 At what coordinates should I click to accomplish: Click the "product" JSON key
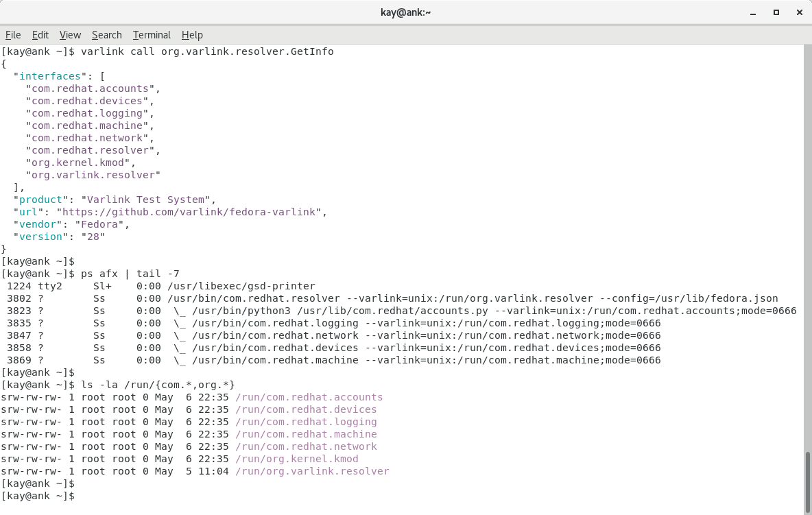(41, 200)
